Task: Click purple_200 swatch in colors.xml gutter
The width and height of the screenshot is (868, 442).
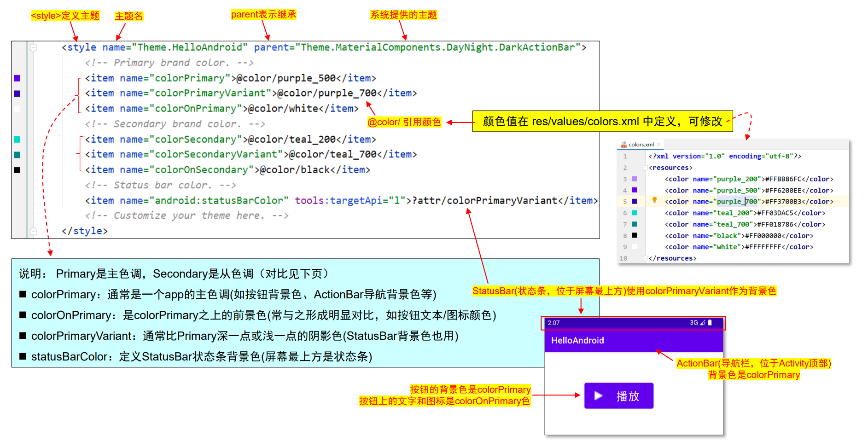Action: (634, 179)
